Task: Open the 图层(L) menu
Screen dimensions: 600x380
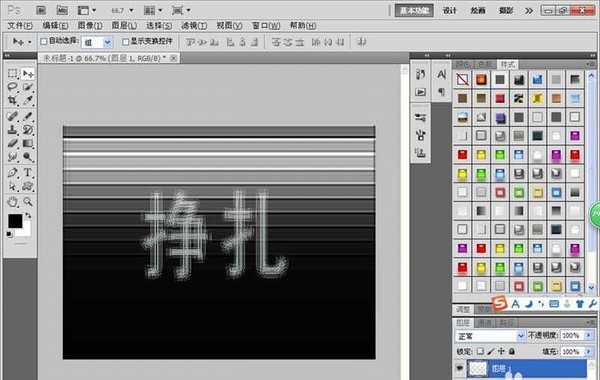Action: [x=124, y=26]
